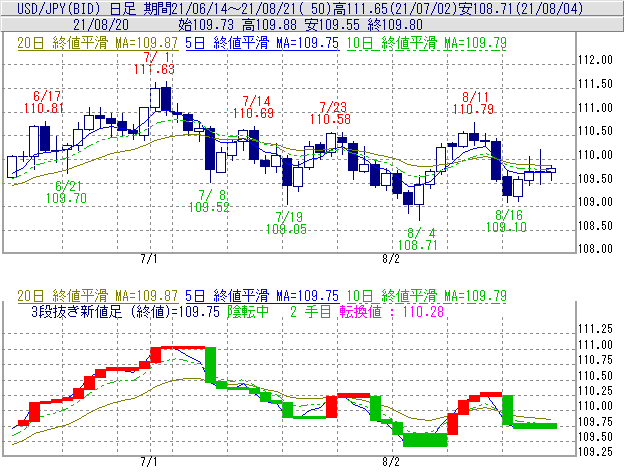624x475 pixels.
Task: Select the 7/1 111.63 high label
Action: point(154,63)
